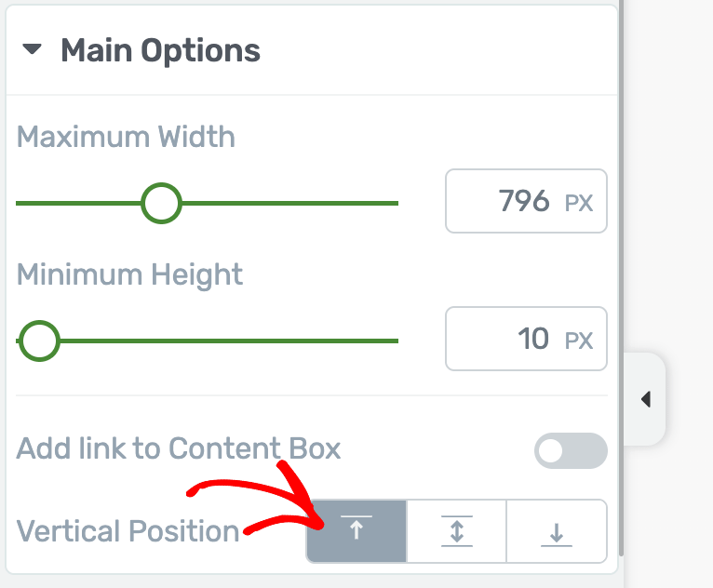Toggle Add link to Content Box switch
Image resolution: width=713 pixels, height=588 pixels.
[x=571, y=451]
